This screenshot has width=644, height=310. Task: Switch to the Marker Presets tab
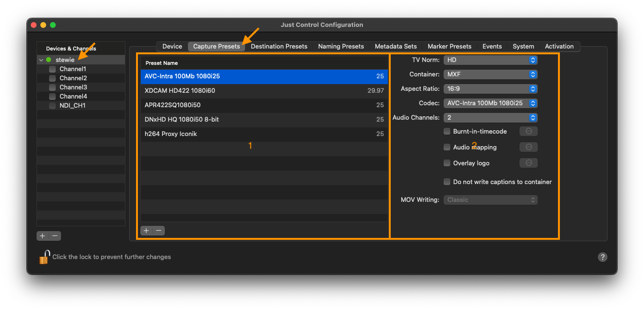click(x=449, y=47)
